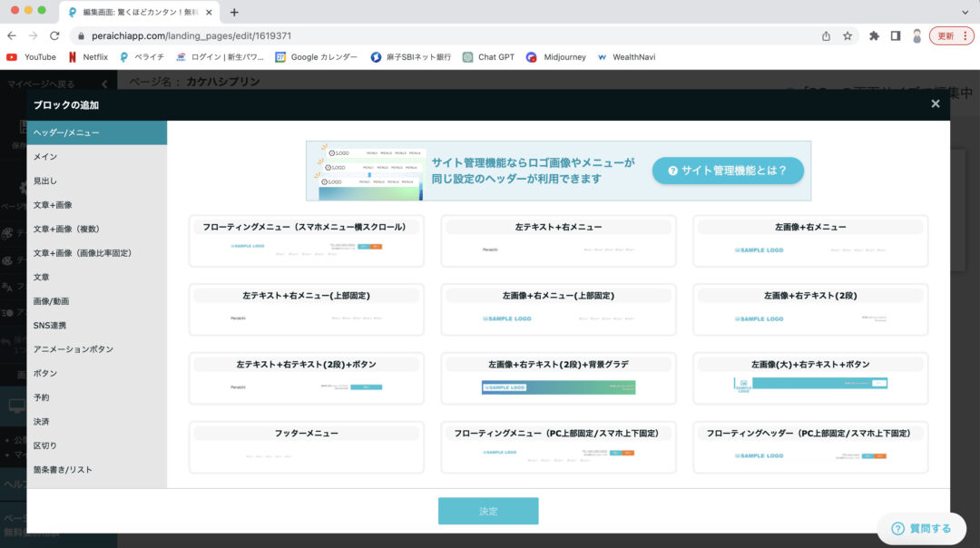This screenshot has height=548, width=980.
Task: Choose 左画像+右テキスト(2段) block
Action: tap(810, 310)
